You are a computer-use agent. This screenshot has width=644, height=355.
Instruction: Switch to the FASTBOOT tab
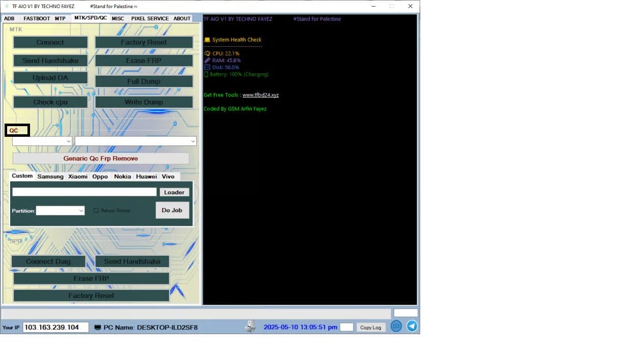click(37, 18)
